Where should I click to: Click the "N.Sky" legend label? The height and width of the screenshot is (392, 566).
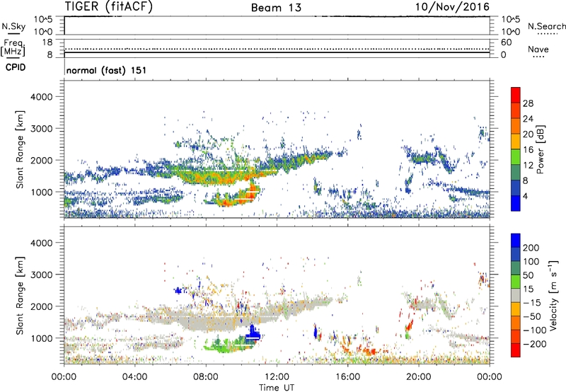[13, 26]
